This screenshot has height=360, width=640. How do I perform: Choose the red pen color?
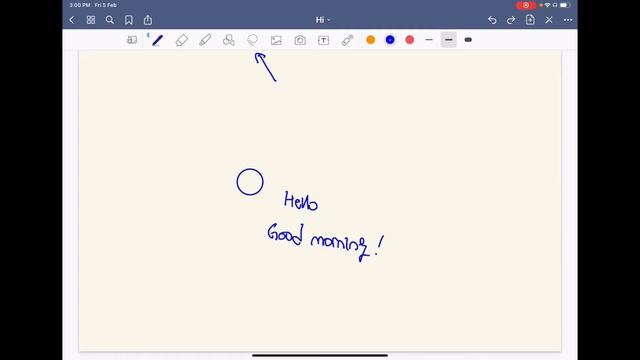point(410,40)
